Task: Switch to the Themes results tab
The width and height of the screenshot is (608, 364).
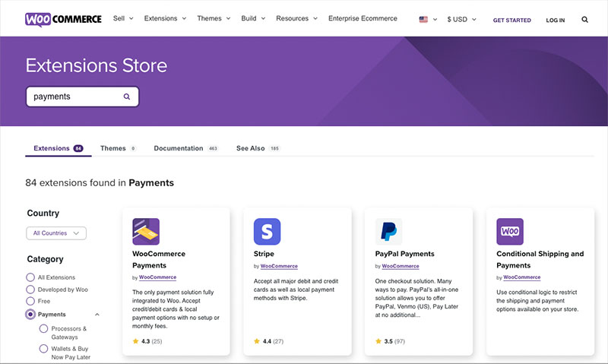Action: 118,148
